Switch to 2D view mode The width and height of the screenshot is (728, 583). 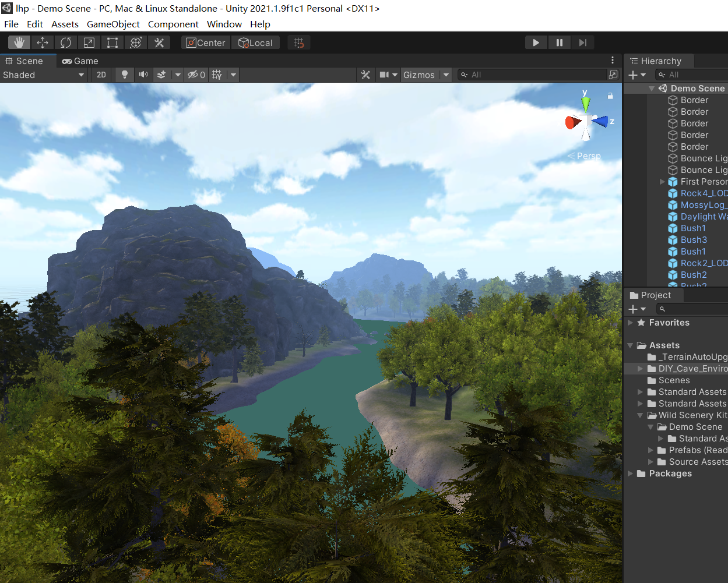coord(100,75)
